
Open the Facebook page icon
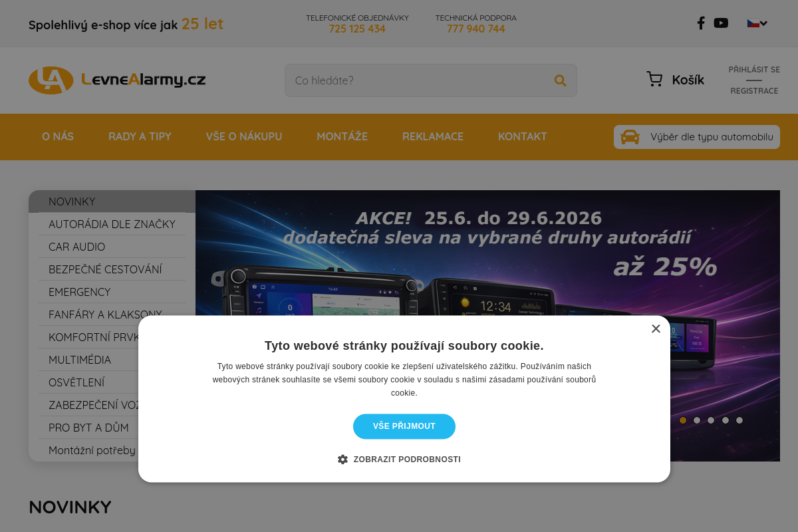point(701,23)
